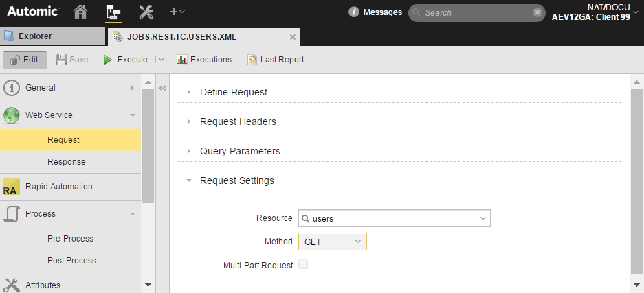Screen dimensions: 644x293
Task: Close the JOBS.REST.TC.USERS.XML tab
Action: click(292, 37)
